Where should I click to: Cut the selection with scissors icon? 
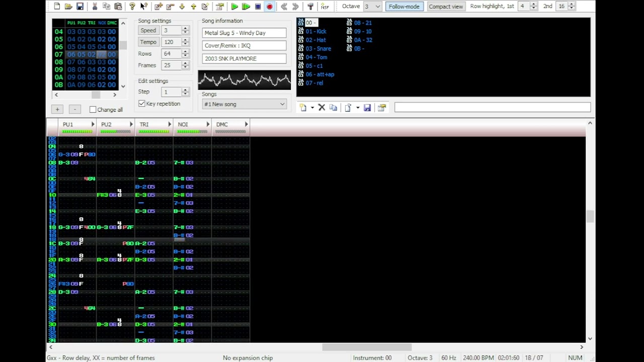95,7
